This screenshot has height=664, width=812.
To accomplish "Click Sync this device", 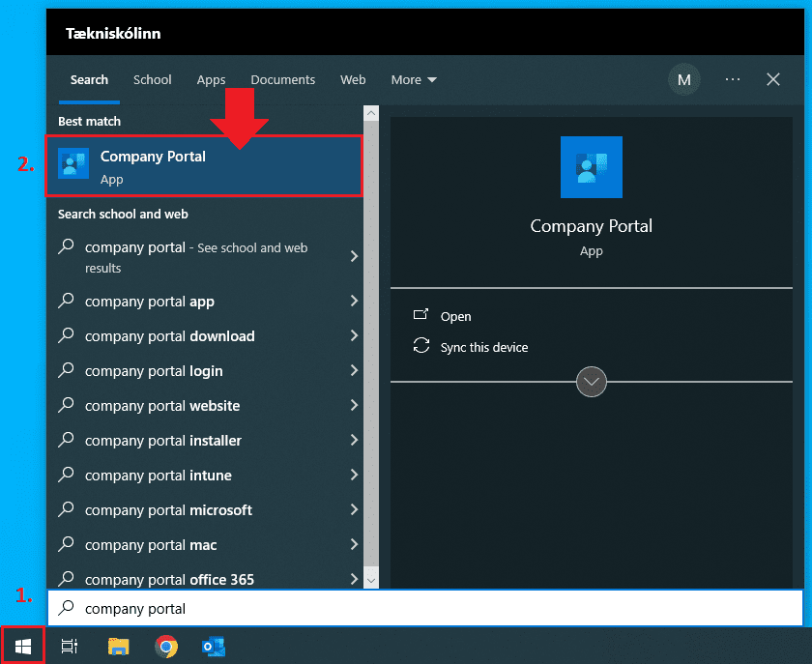I will 483,347.
